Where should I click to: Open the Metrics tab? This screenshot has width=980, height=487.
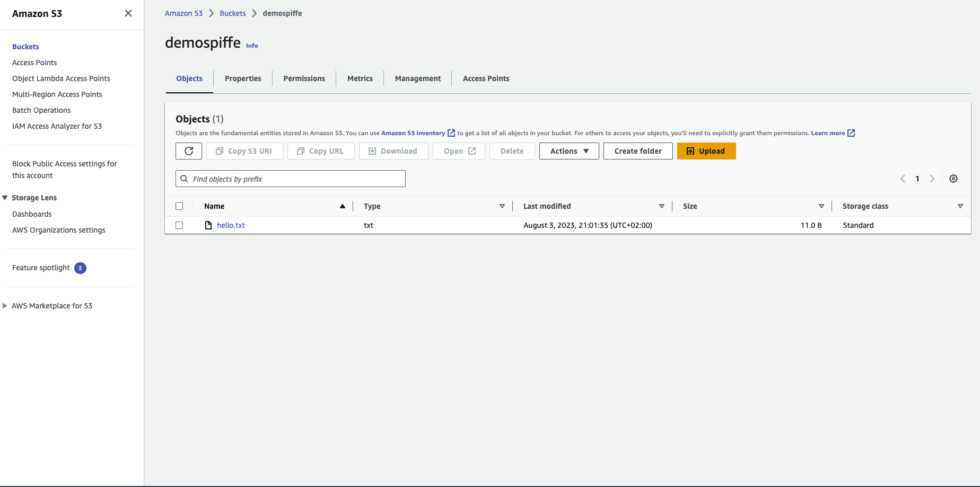pyautogui.click(x=360, y=78)
